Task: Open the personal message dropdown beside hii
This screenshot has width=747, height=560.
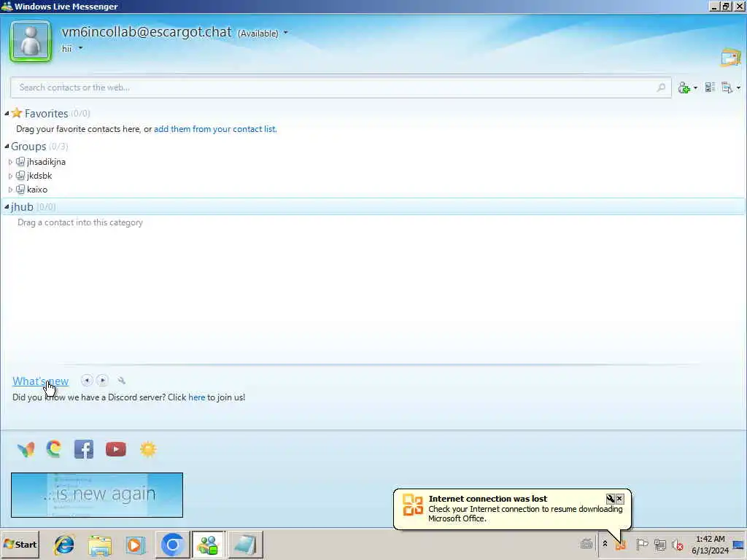Action: (80, 48)
